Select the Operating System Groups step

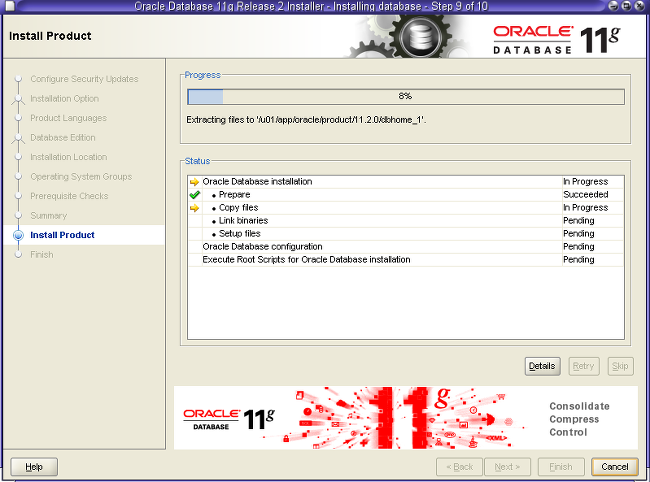(x=81, y=177)
